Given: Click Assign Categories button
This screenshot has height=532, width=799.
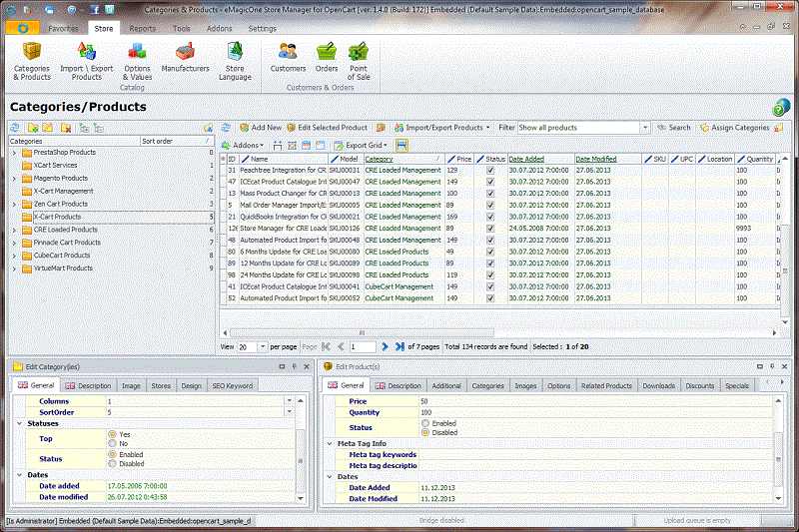Looking at the screenshot, I should pyautogui.click(x=734, y=128).
